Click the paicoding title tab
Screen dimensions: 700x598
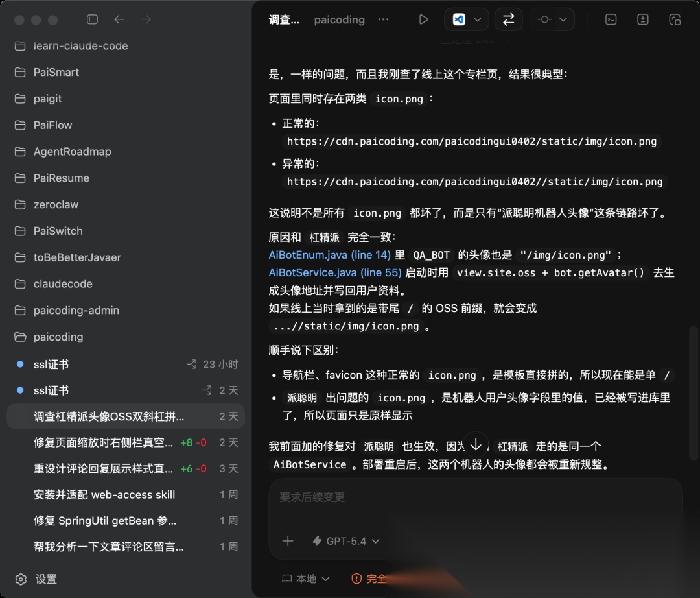point(339,19)
